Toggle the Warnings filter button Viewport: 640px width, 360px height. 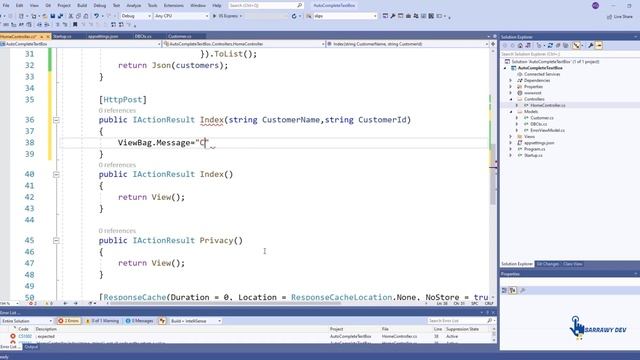click(102, 321)
